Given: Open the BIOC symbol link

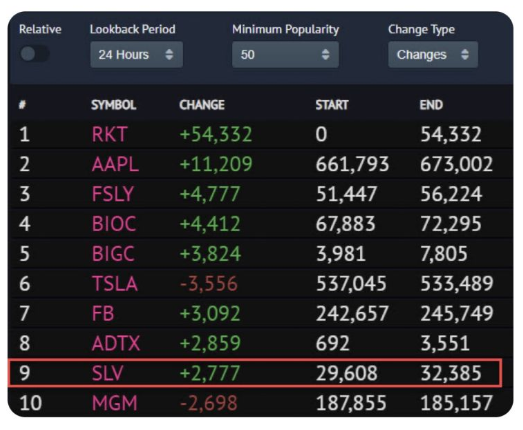Looking at the screenshot, I should coord(114,224).
